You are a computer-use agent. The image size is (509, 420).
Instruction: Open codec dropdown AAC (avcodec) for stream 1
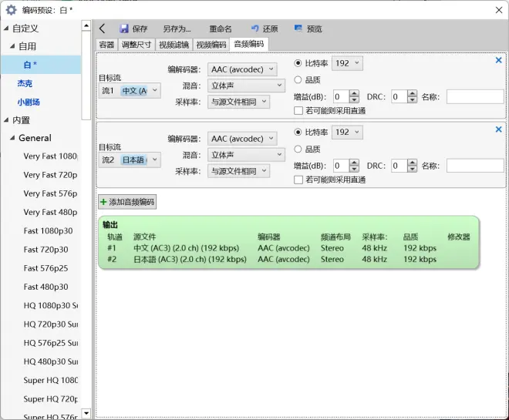click(x=242, y=69)
